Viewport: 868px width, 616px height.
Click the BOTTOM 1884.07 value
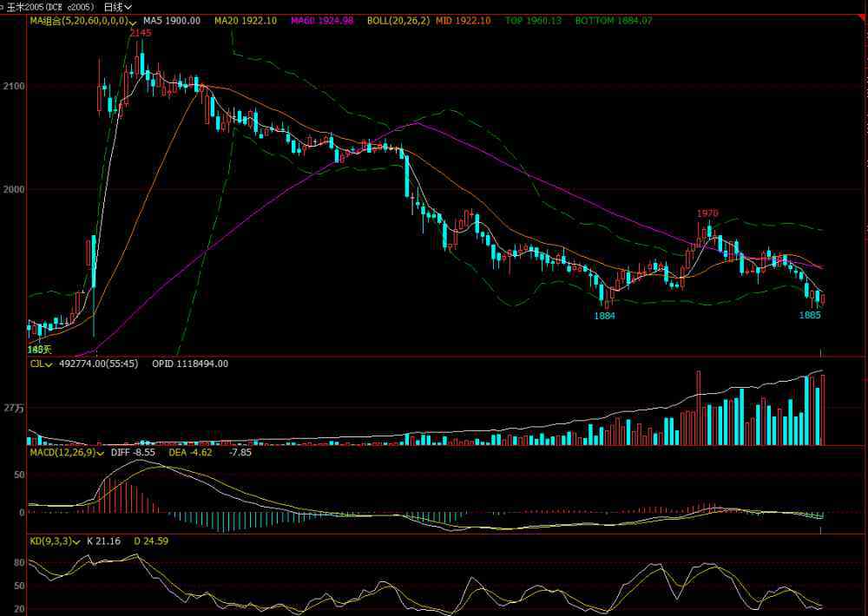pos(614,21)
